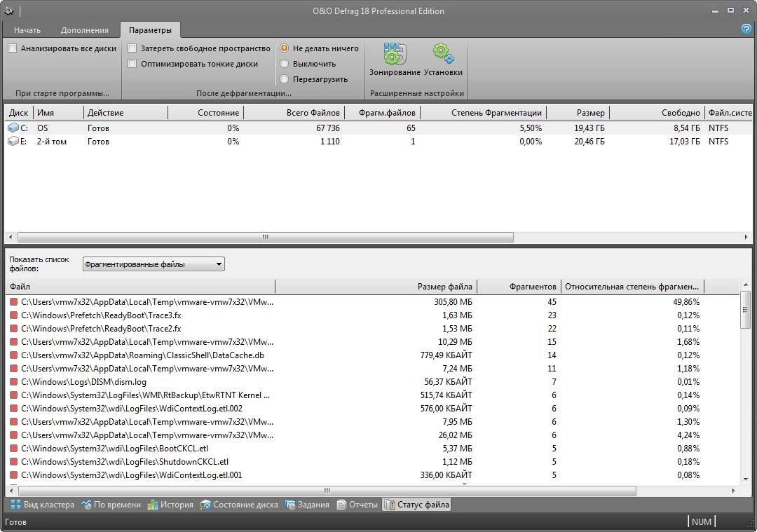Screen dimensions: 757x532
Task: Click red icon beside WdiContextLog.etl.001
Action: (x=13, y=475)
